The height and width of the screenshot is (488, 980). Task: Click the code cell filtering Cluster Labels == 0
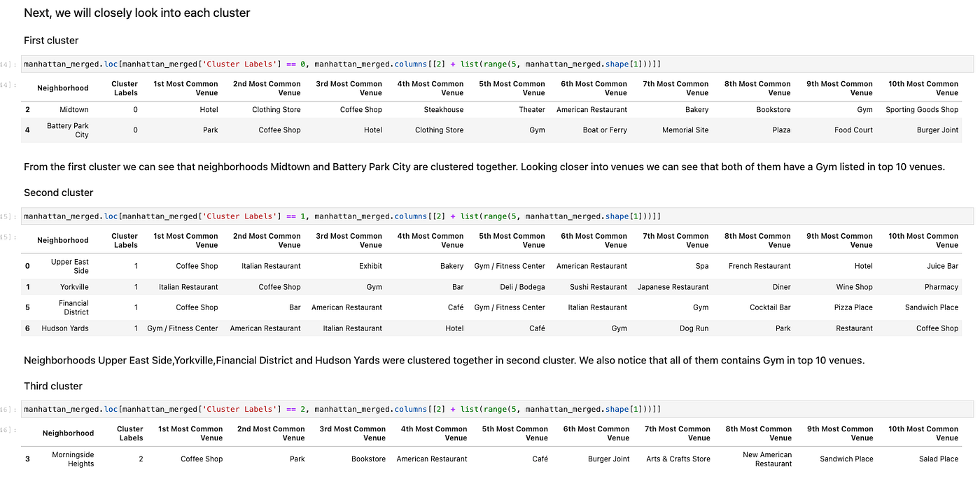click(497, 64)
